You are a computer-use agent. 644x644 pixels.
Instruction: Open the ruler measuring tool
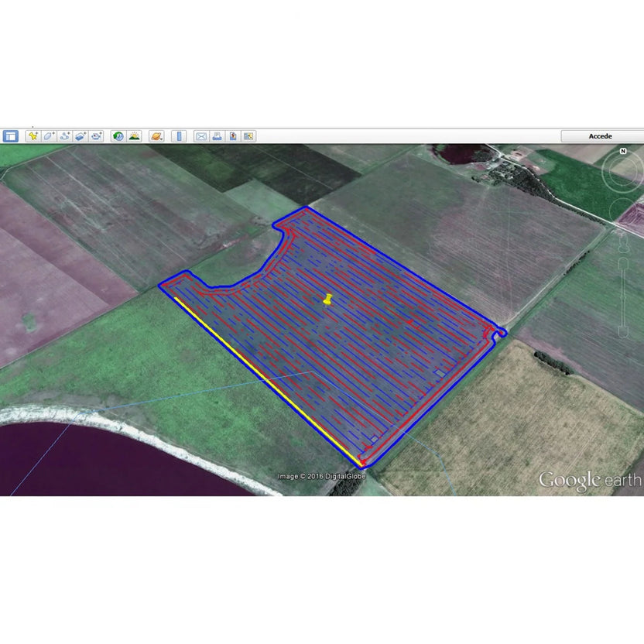click(x=179, y=136)
